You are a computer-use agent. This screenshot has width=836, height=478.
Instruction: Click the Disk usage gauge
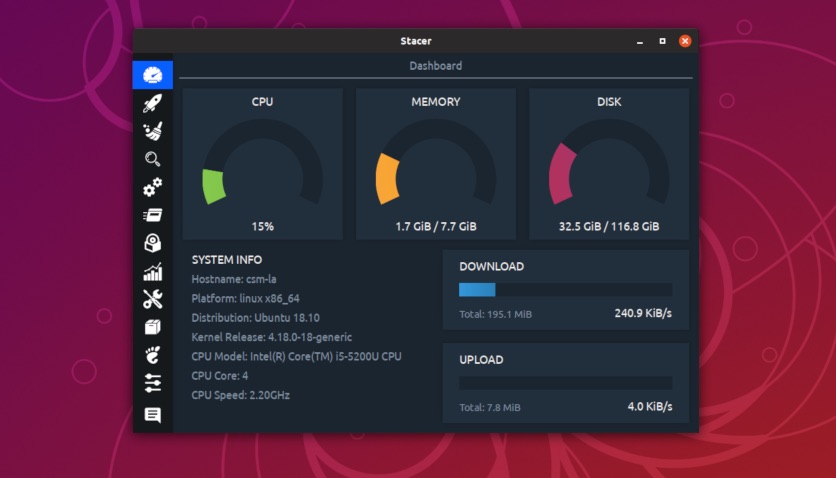pyautogui.click(x=609, y=163)
